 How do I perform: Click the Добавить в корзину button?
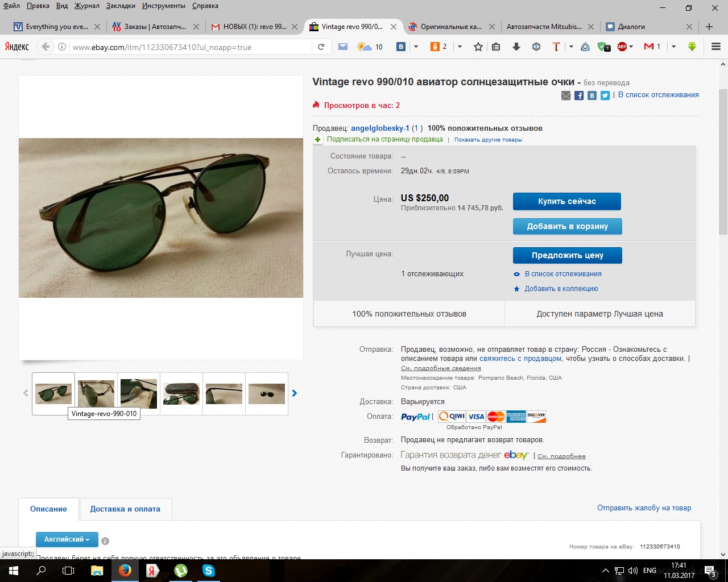pos(568,226)
